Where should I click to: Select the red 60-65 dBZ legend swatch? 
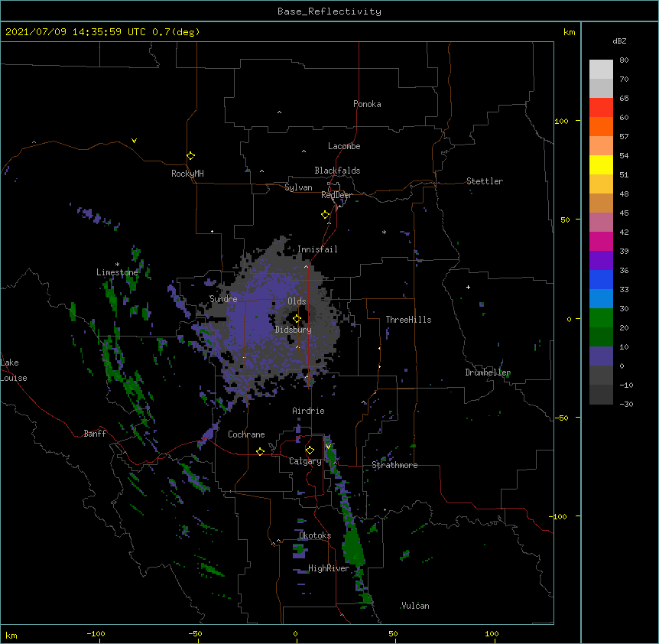tap(601, 108)
